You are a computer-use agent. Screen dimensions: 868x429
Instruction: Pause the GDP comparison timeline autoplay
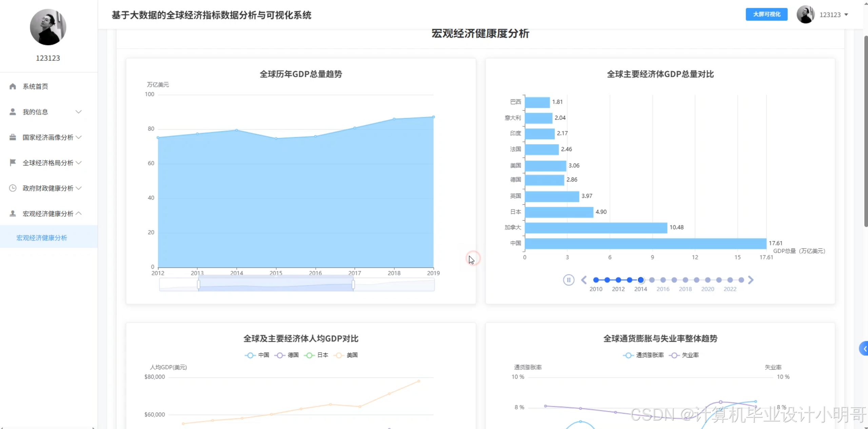(x=569, y=280)
